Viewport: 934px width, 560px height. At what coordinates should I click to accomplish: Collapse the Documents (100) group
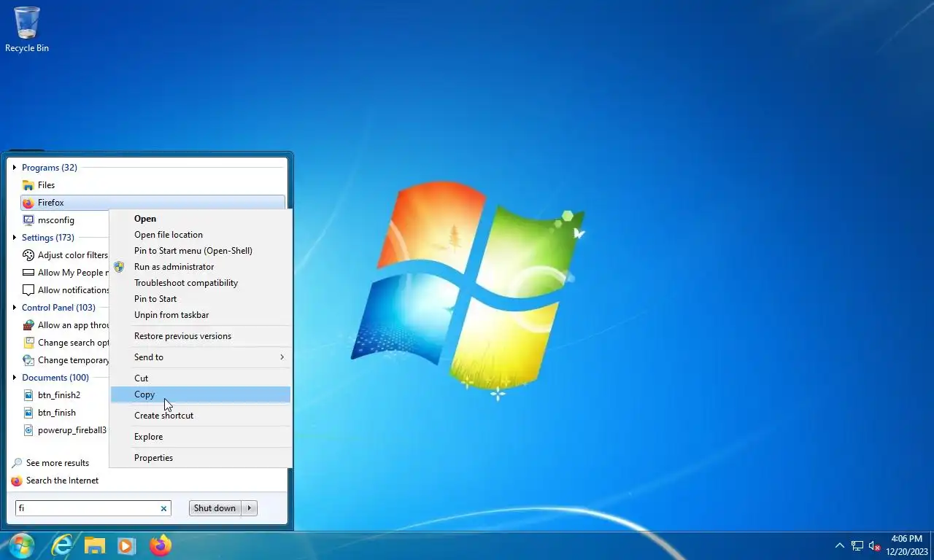[x=15, y=378]
